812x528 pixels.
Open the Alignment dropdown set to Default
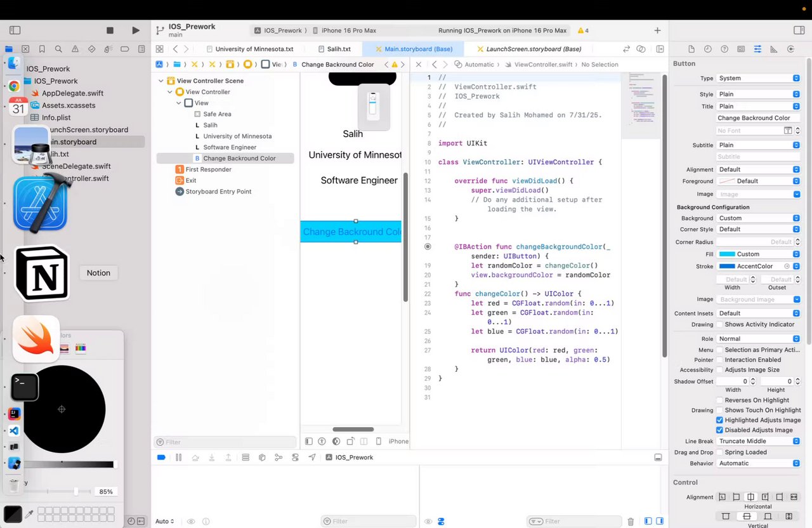point(758,169)
